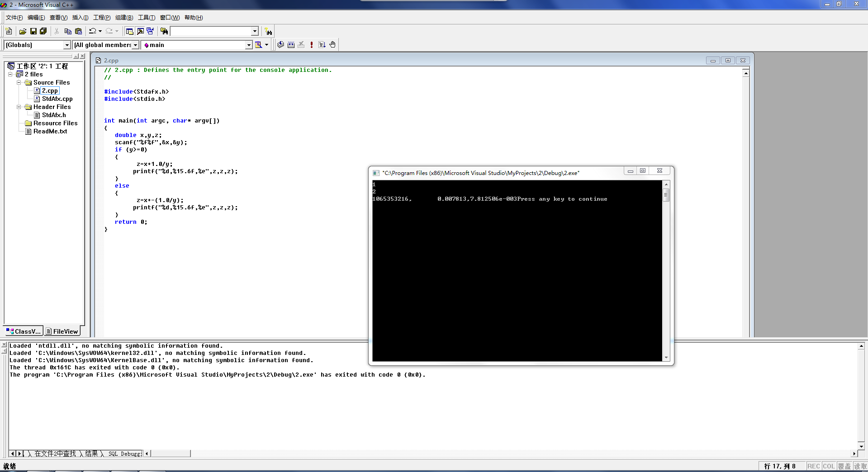Click the Undo arrow icon
Screen dimensions: 868x472
pyautogui.click(x=92, y=31)
